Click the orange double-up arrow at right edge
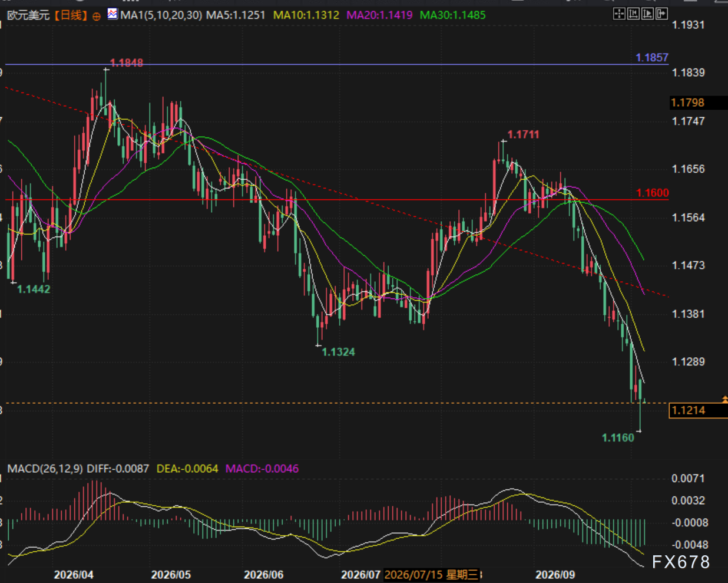This screenshot has width=728, height=583. click(x=724, y=400)
